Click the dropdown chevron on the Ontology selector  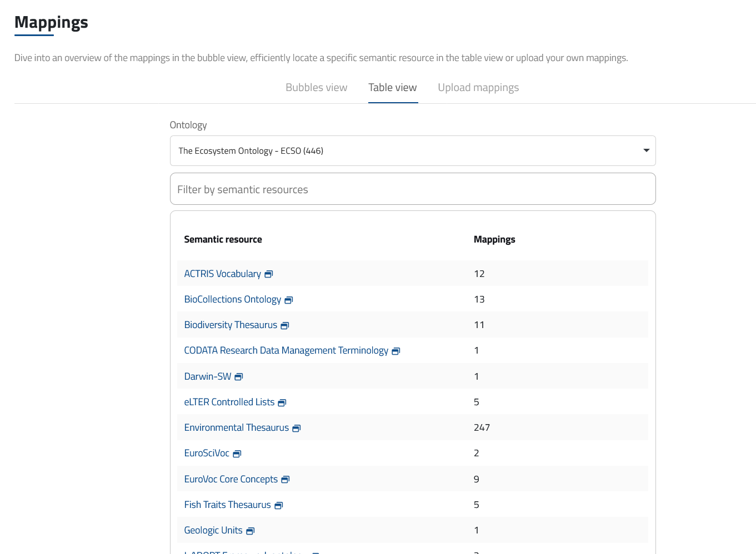(x=646, y=150)
